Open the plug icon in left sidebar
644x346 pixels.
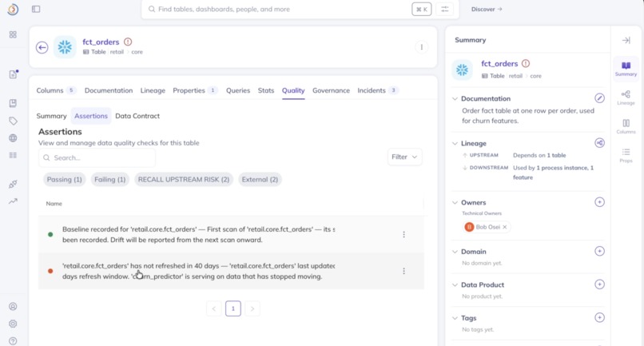13,184
